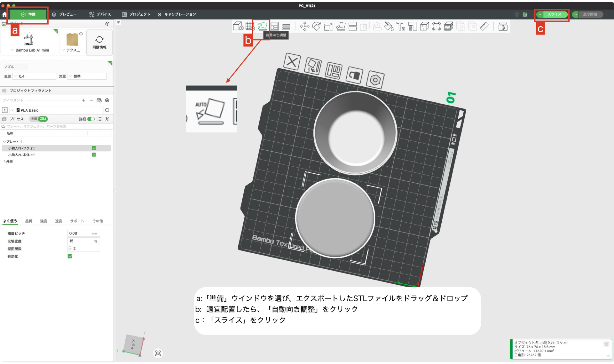This screenshot has height=364, width=614.
Task: Click the paint bucket color painting tool
Action: (389, 27)
